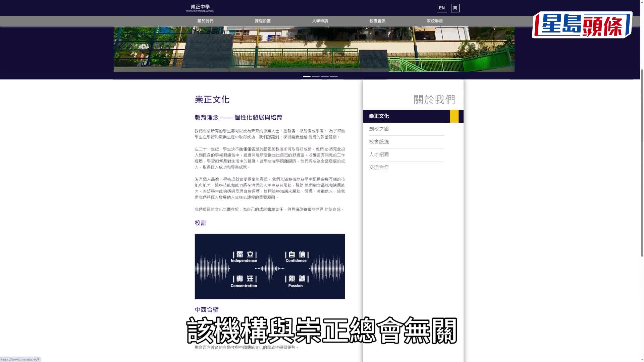Open the 家校聯絡 navigation menu

(x=435, y=21)
